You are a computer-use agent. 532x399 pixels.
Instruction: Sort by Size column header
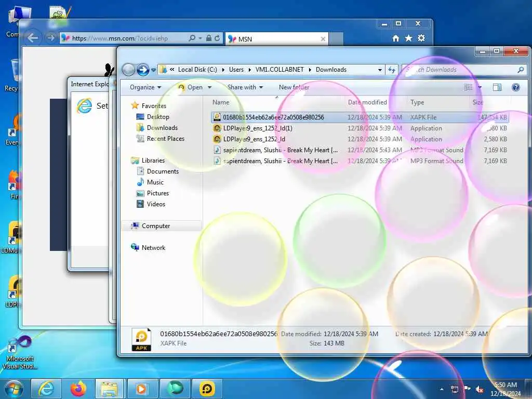click(x=478, y=102)
